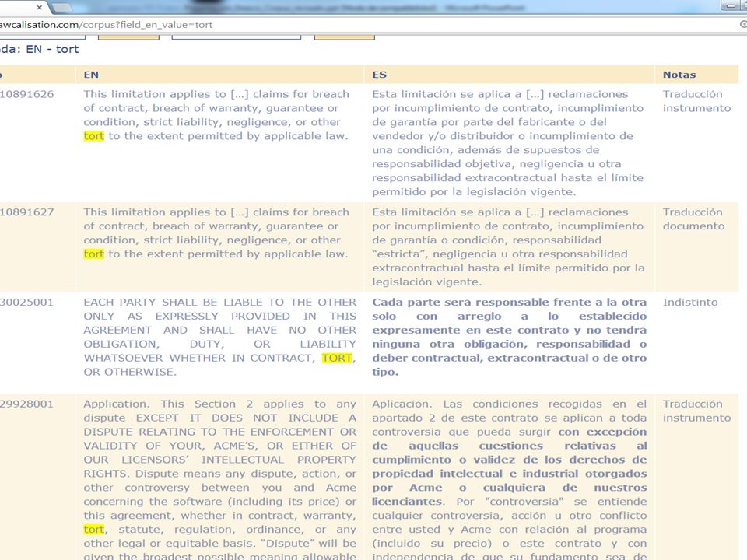747x560 pixels.
Task: Click the 'Traducción documento' note
Action: [693, 219]
